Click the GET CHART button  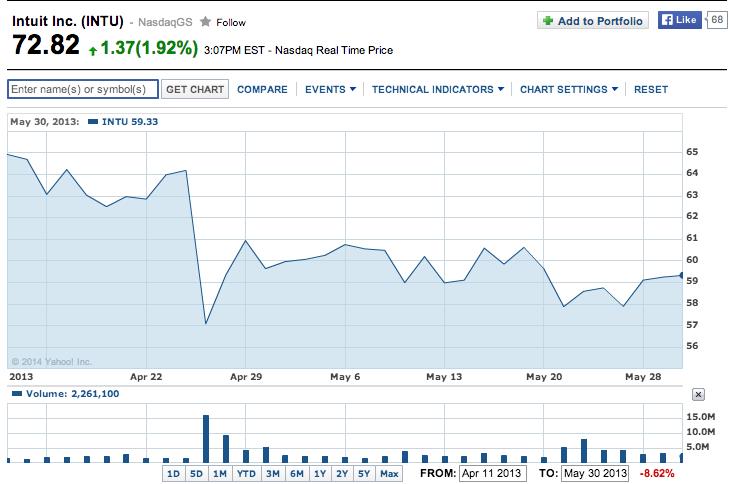click(195, 89)
